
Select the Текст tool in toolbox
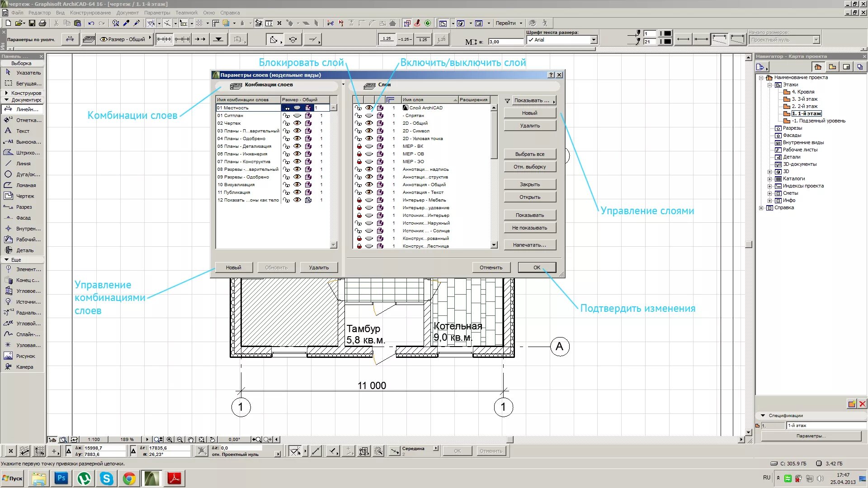[23, 131]
